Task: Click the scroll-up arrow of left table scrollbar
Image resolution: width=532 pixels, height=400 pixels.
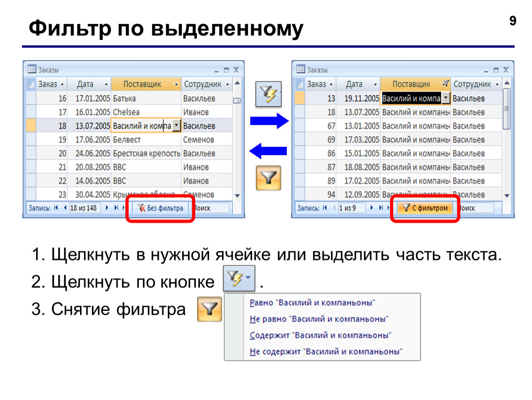Action: point(237,83)
